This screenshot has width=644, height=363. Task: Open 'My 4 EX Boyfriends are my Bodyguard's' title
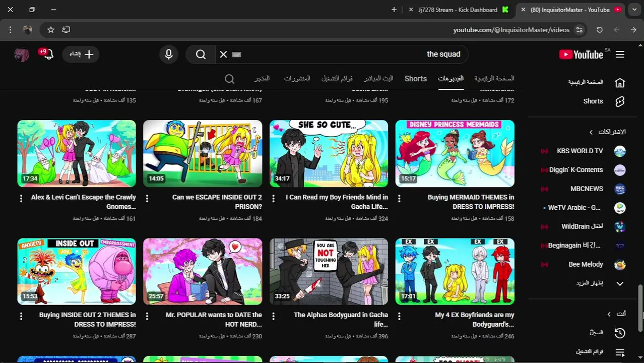[x=474, y=320]
